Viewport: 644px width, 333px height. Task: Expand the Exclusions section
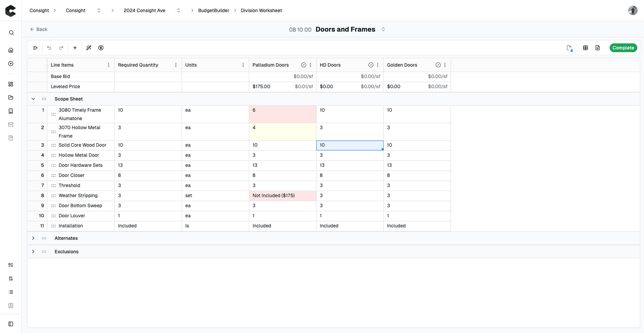(x=33, y=252)
